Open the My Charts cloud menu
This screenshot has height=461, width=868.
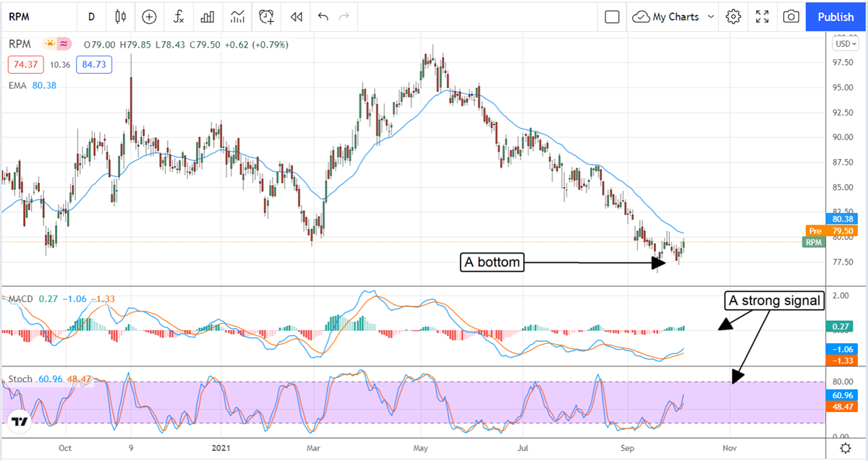pyautogui.click(x=665, y=16)
